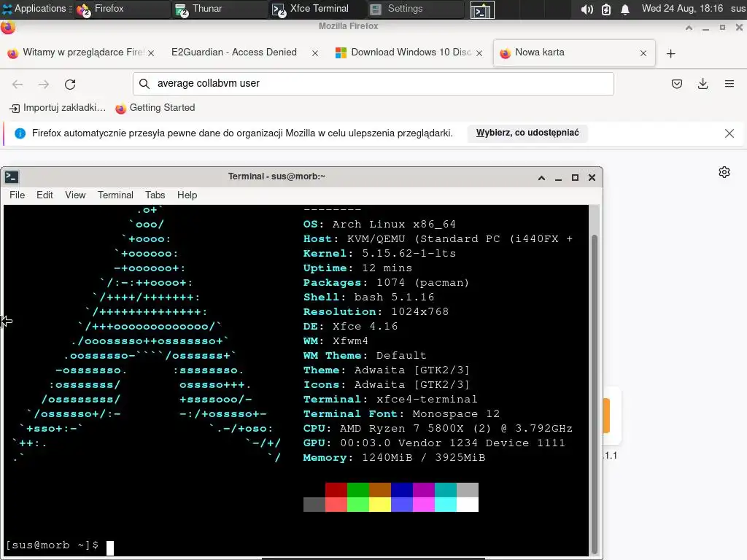Switch to the Firefox taskbar button
This screenshot has height=560, width=747.
122,9
